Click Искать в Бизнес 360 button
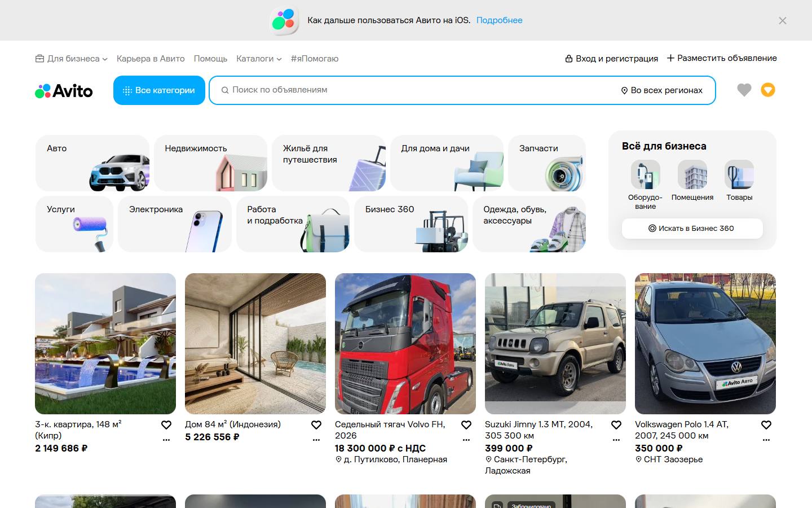812x508 pixels. [x=692, y=229]
